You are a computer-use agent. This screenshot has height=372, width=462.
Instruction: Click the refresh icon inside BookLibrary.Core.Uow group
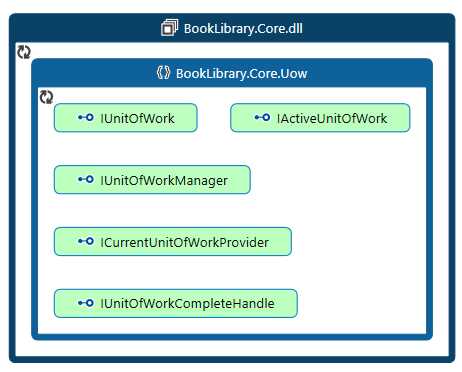tap(46, 97)
